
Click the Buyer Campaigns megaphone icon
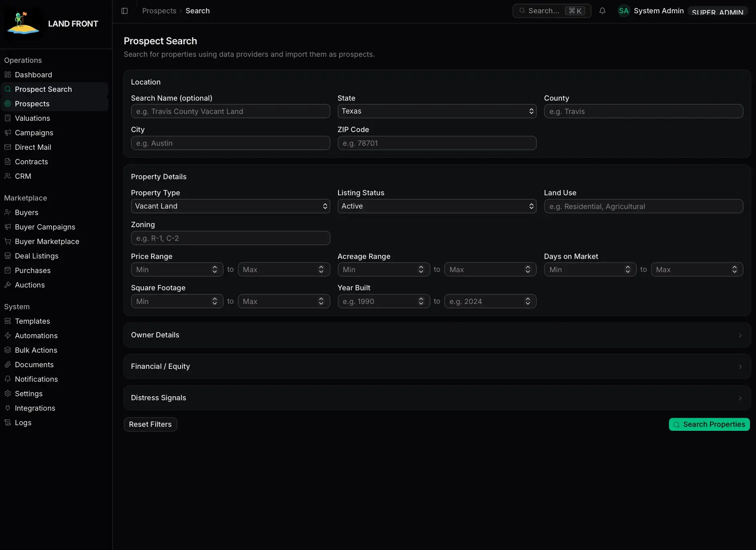point(8,227)
